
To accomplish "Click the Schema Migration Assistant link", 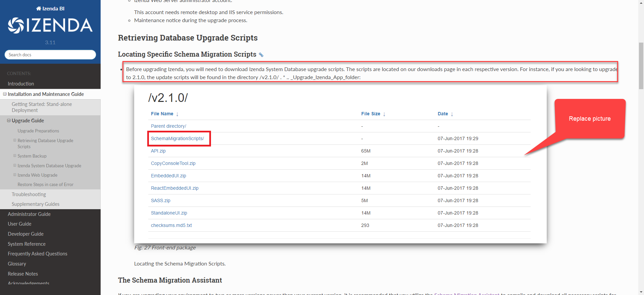I will point(467,294).
